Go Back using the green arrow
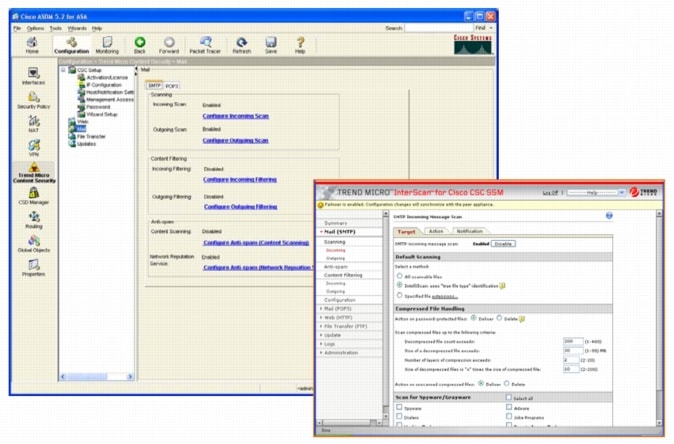The width and height of the screenshot is (674, 444). point(140,45)
